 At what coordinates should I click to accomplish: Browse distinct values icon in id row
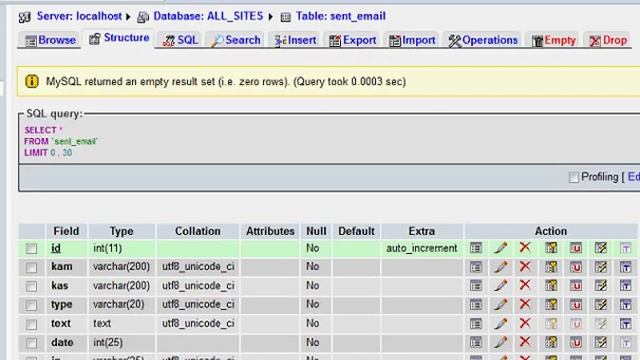[x=476, y=248]
